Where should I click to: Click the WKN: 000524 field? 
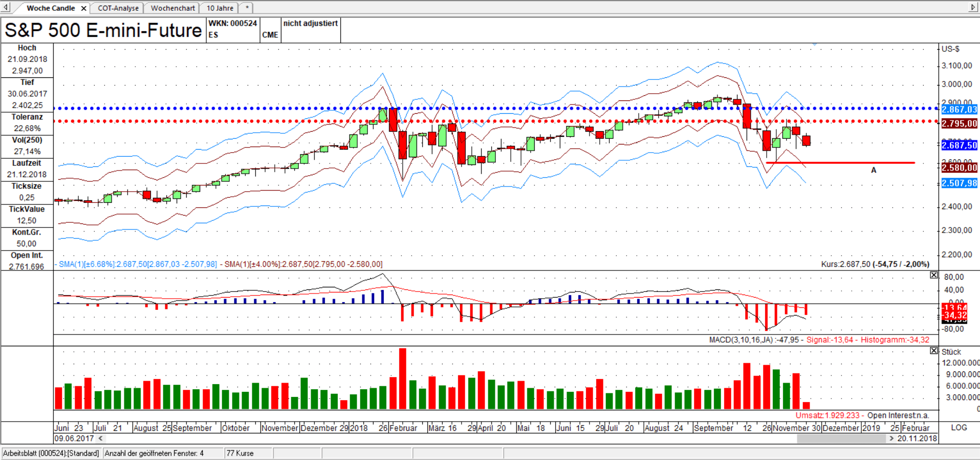tap(233, 23)
